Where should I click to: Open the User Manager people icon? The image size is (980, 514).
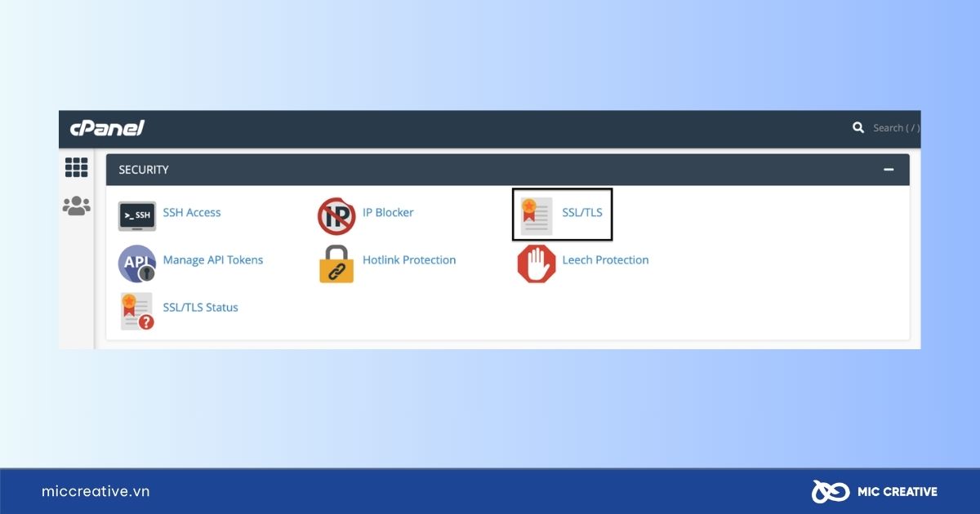(76, 206)
